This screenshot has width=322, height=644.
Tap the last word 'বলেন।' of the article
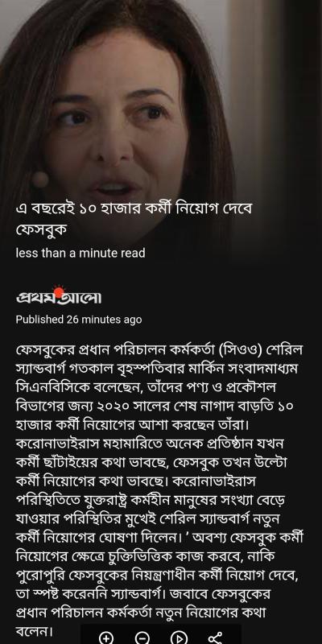click(x=34, y=630)
